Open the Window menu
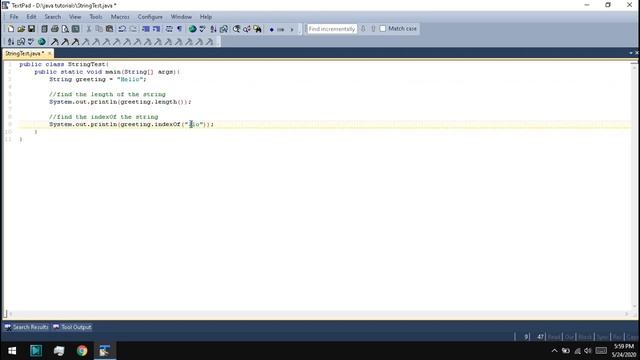 coord(181,17)
